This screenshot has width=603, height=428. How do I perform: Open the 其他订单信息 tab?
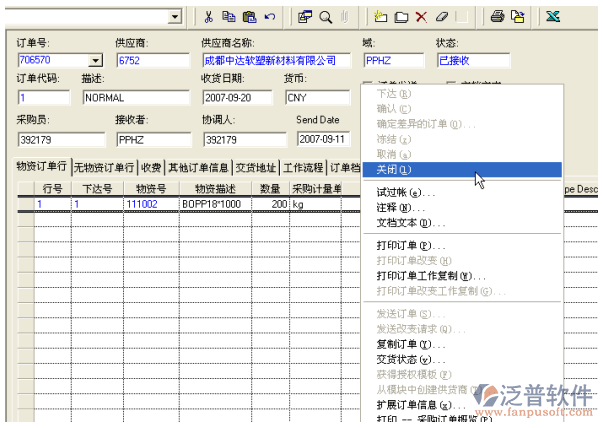pyautogui.click(x=199, y=167)
